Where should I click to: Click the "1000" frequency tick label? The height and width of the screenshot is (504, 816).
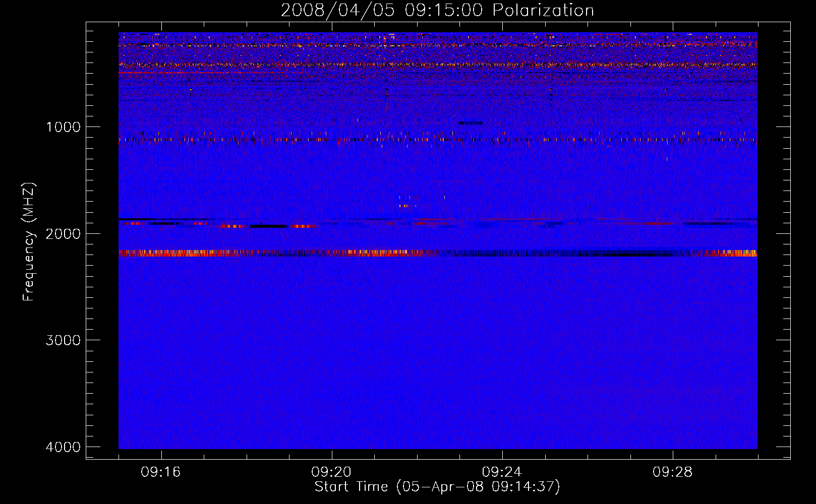click(x=63, y=127)
